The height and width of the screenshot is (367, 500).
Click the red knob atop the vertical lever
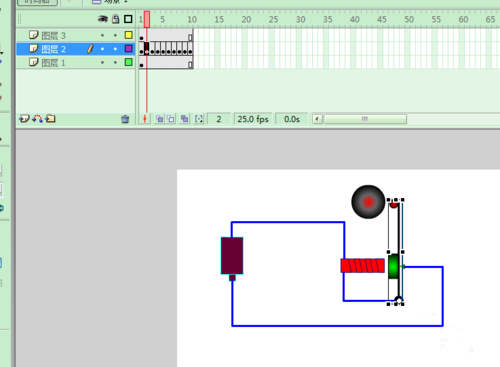point(394,205)
